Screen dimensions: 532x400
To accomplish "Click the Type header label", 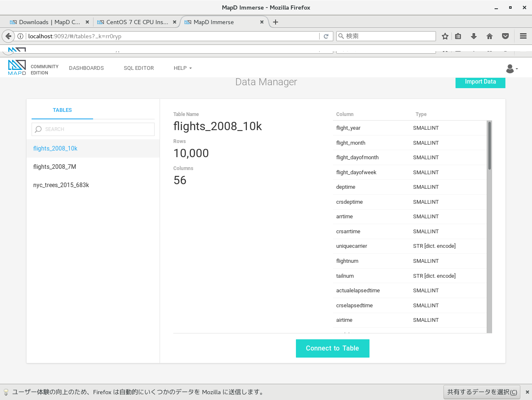I will coord(421,114).
